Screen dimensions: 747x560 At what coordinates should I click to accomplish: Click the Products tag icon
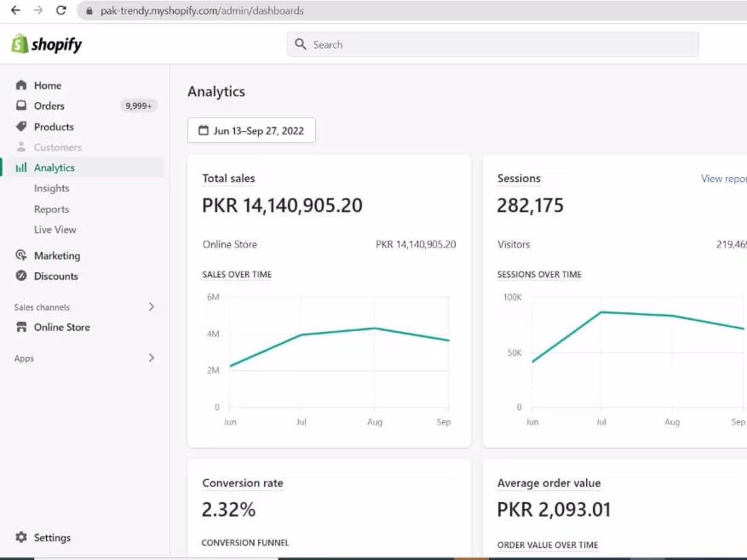[21, 126]
